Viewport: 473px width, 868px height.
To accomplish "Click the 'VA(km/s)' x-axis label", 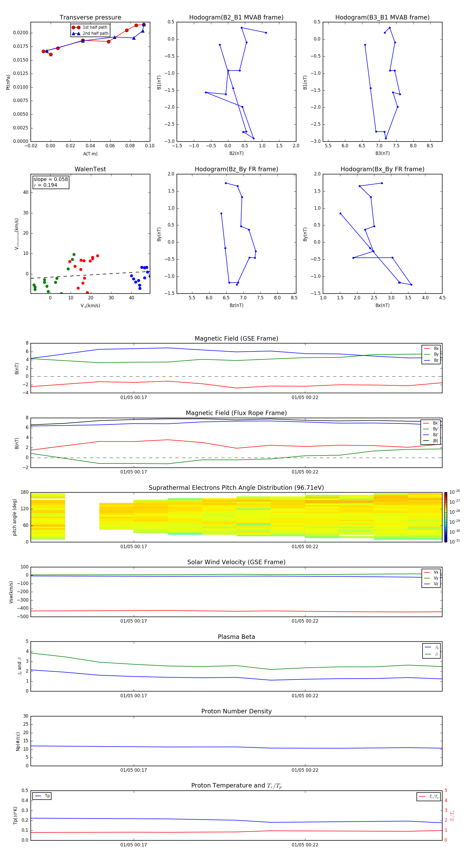I will 90,306.
